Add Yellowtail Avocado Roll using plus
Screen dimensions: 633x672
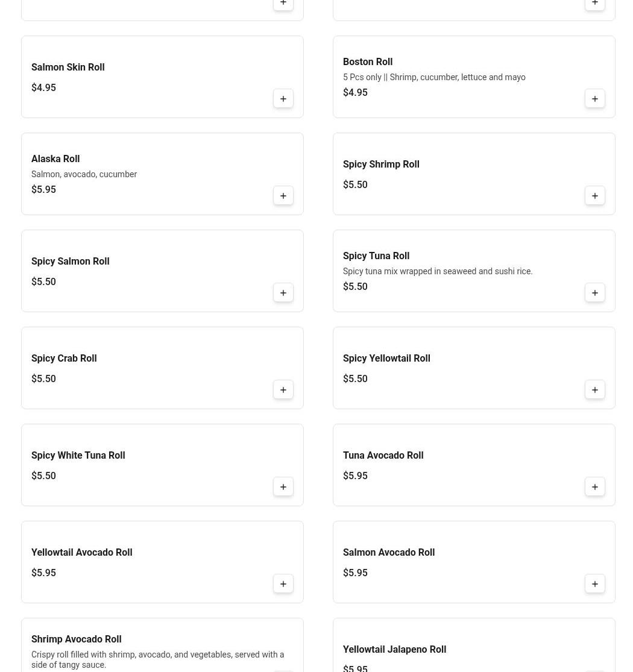283,584
